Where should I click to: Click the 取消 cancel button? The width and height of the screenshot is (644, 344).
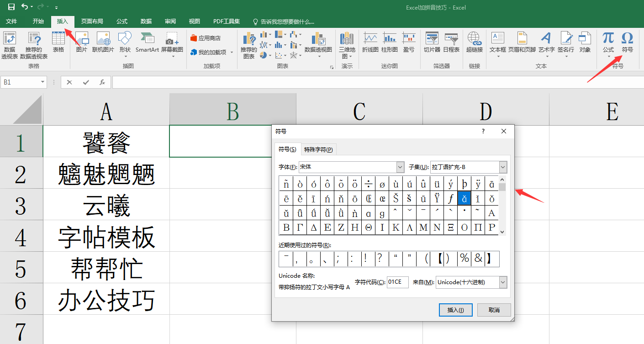pos(494,310)
